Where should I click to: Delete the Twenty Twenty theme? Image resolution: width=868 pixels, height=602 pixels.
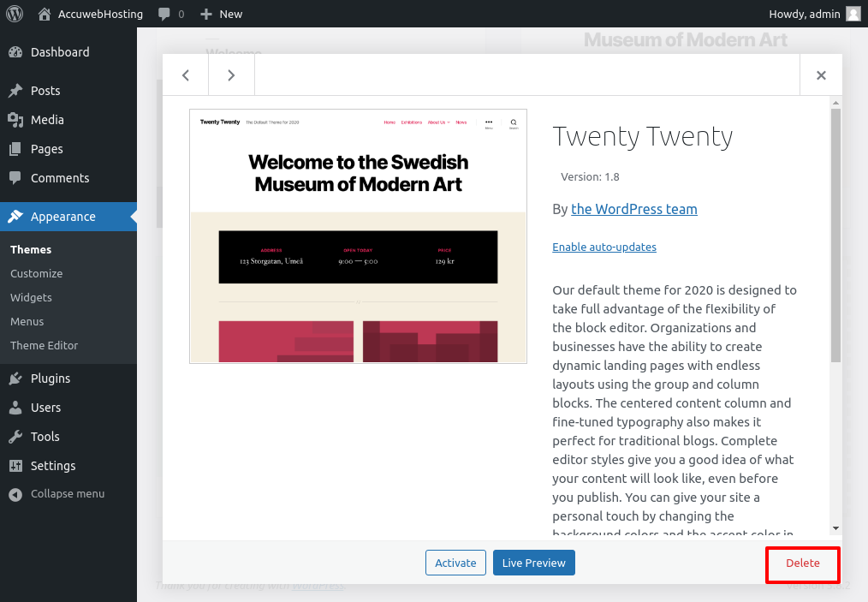[x=803, y=563]
